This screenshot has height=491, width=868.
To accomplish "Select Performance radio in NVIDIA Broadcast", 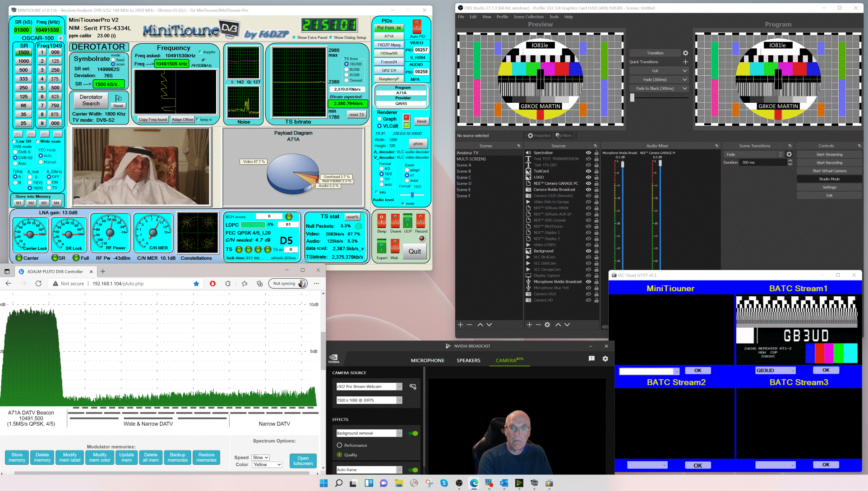I will point(339,445).
